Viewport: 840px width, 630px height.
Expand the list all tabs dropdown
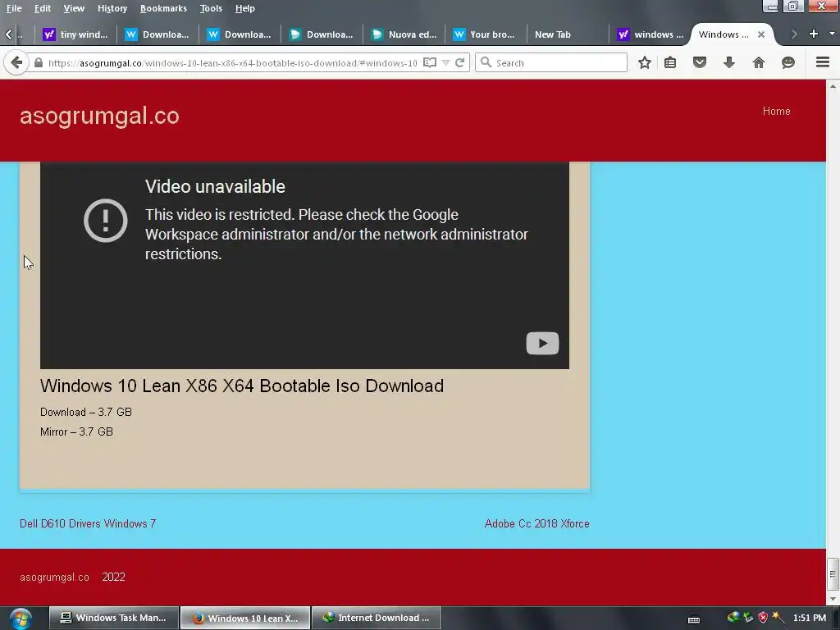pyautogui.click(x=832, y=34)
